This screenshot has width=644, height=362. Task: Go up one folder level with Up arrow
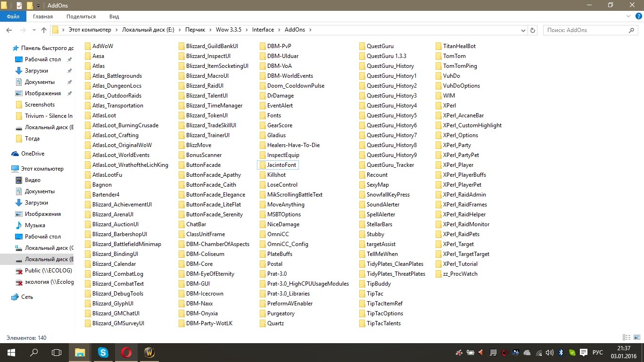[44, 30]
